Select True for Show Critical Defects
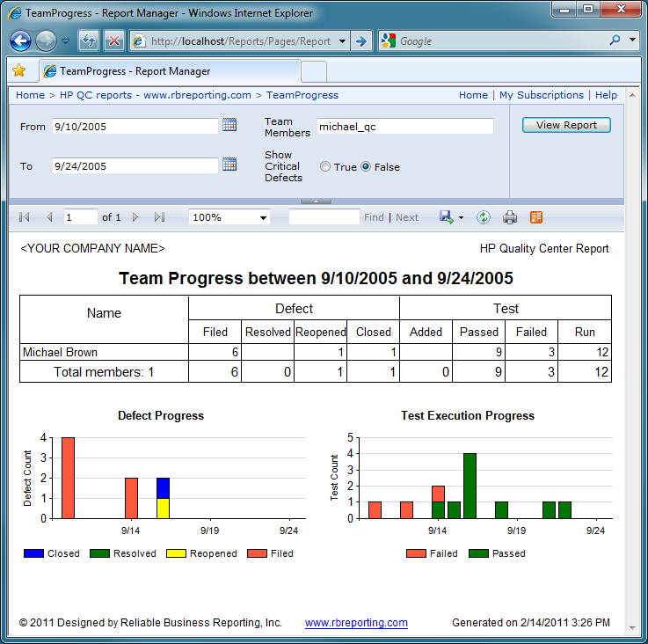 pyautogui.click(x=325, y=166)
